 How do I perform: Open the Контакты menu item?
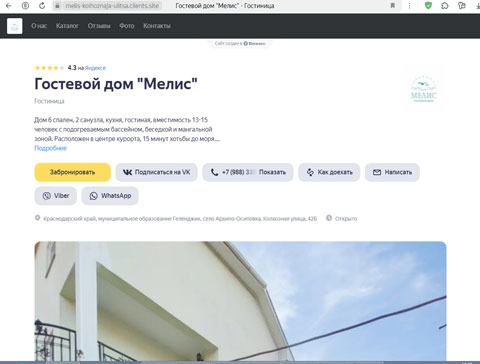(x=157, y=26)
